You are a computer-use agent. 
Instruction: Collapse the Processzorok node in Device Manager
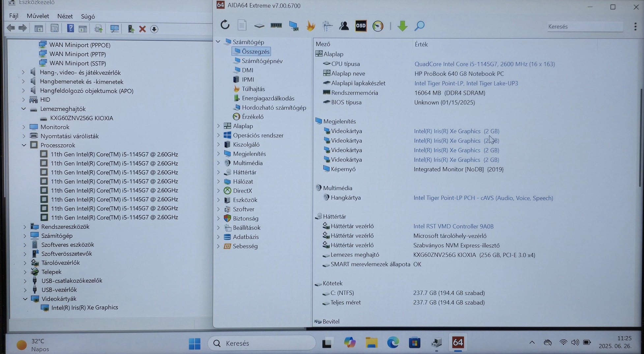[x=24, y=145]
